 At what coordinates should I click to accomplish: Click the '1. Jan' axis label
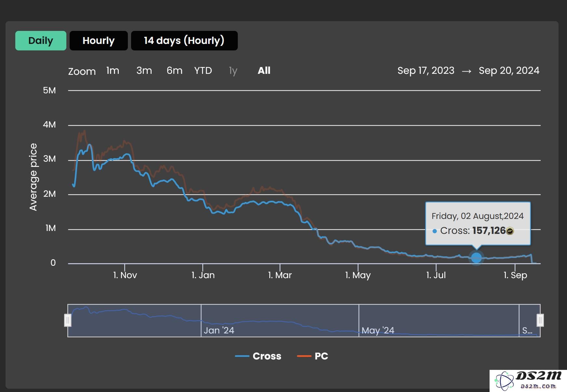(203, 275)
